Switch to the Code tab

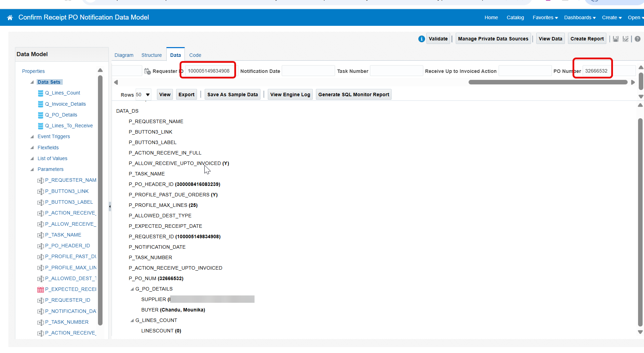[195, 55]
